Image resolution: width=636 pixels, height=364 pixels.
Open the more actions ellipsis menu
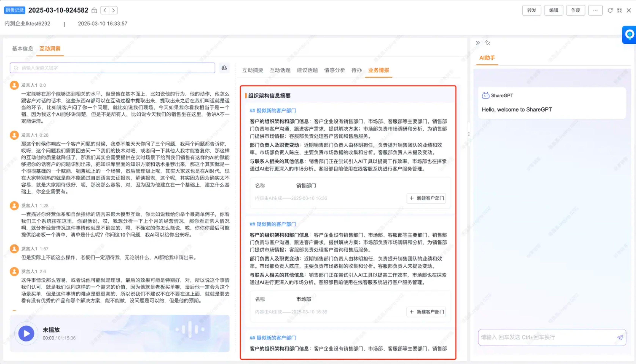(595, 10)
